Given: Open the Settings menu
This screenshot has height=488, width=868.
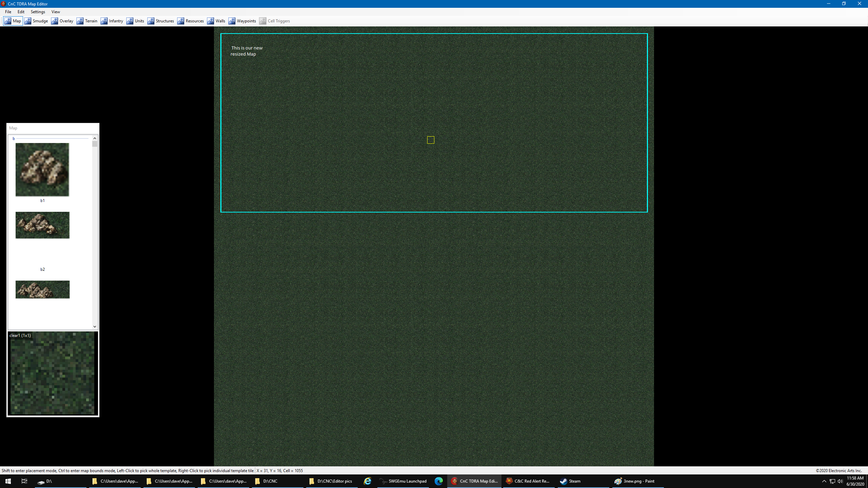Looking at the screenshot, I should (38, 12).
